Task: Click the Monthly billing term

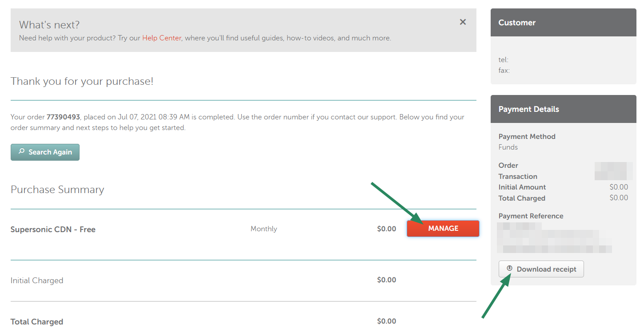Action: [264, 229]
